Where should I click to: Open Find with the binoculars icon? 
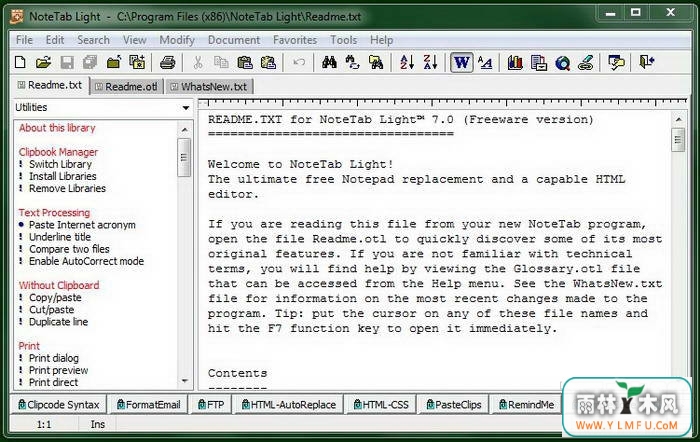329,62
